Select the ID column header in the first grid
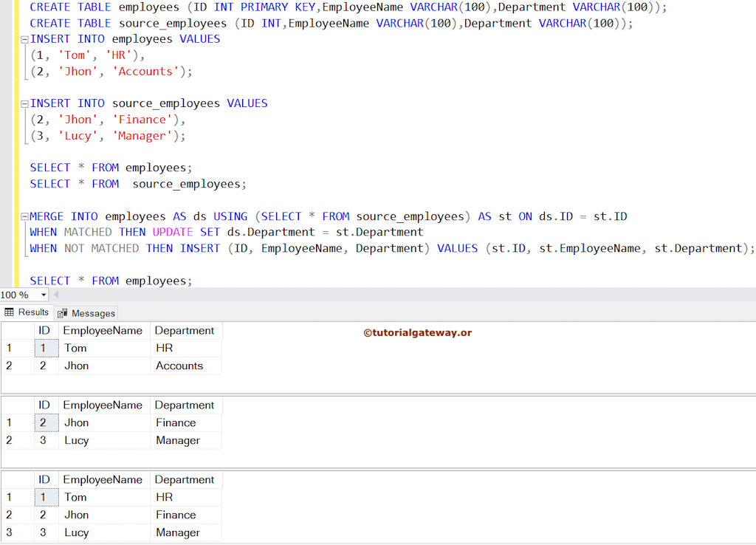This screenshot has width=756, height=545. tap(44, 330)
